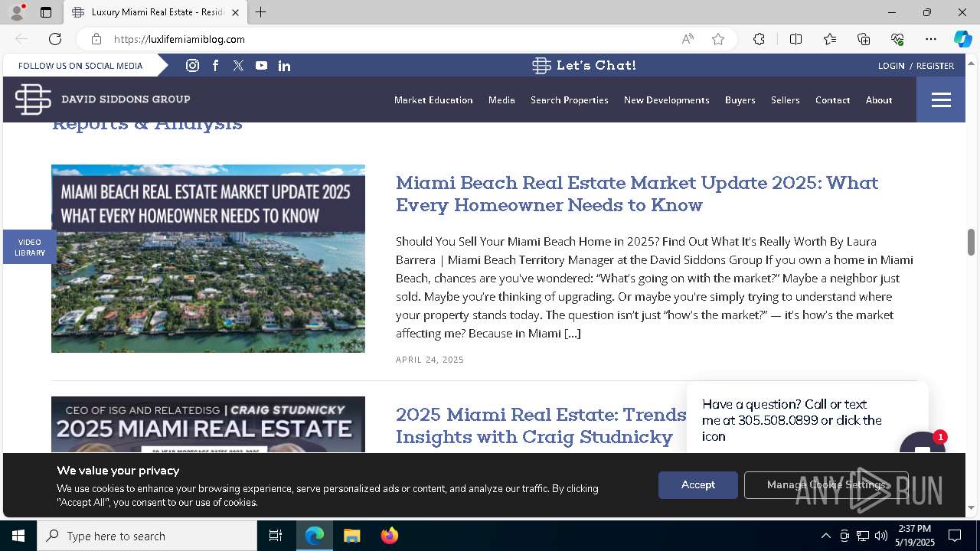
Task: Open the notifications action center
Action: point(955,536)
